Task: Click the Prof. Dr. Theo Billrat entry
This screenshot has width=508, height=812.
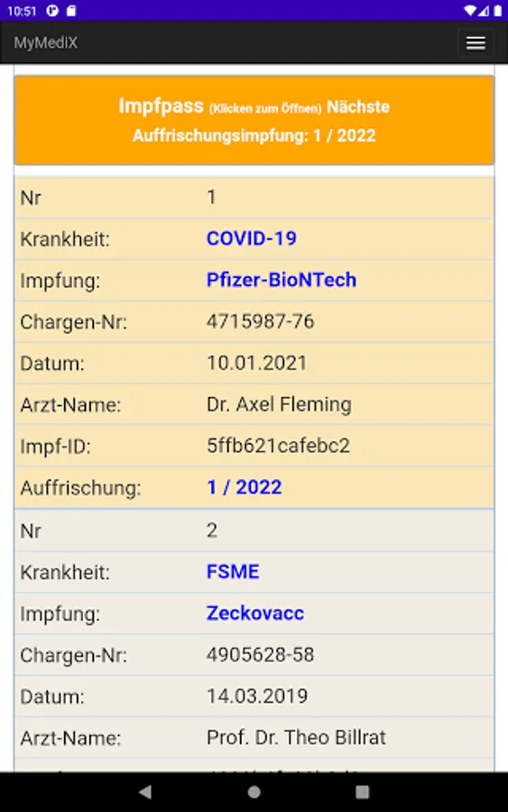Action: click(x=296, y=737)
